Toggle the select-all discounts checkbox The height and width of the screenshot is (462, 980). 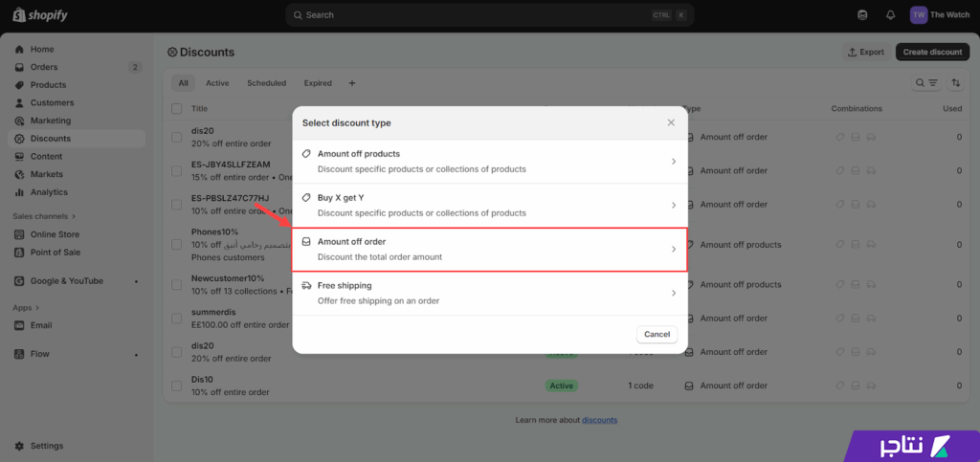click(x=176, y=109)
